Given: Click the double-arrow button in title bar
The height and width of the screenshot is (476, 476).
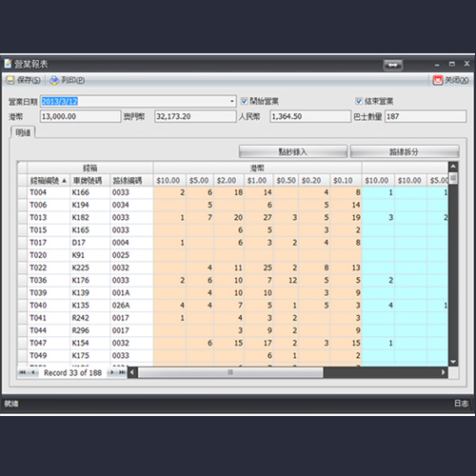Looking at the screenshot, I should [393, 65].
